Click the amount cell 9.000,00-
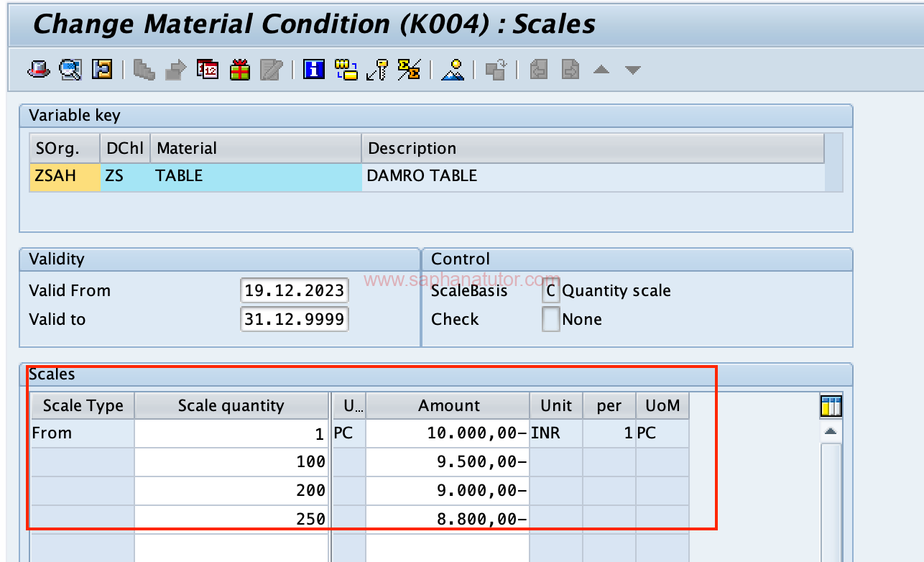 [x=448, y=490]
